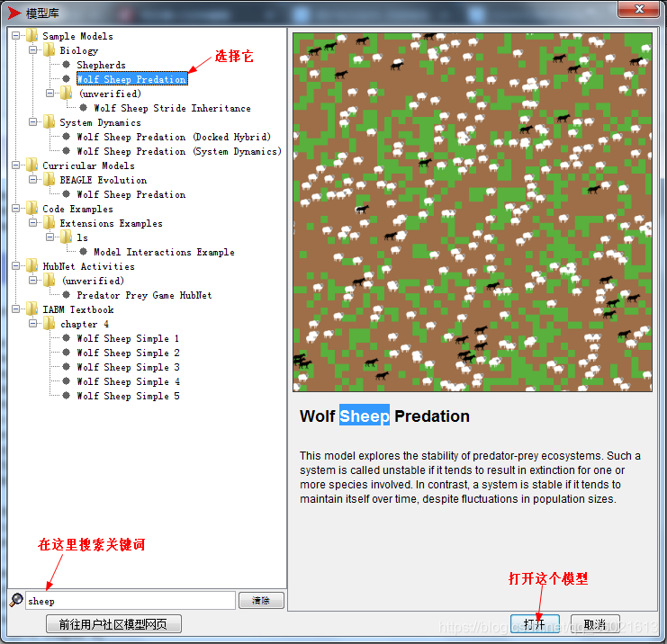Click the search field containing sheep

click(x=131, y=600)
